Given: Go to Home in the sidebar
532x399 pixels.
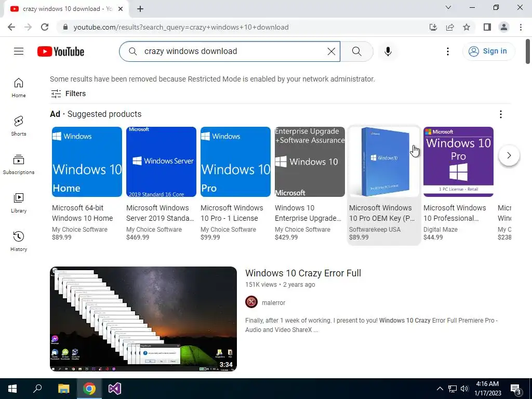Looking at the screenshot, I should (x=19, y=88).
